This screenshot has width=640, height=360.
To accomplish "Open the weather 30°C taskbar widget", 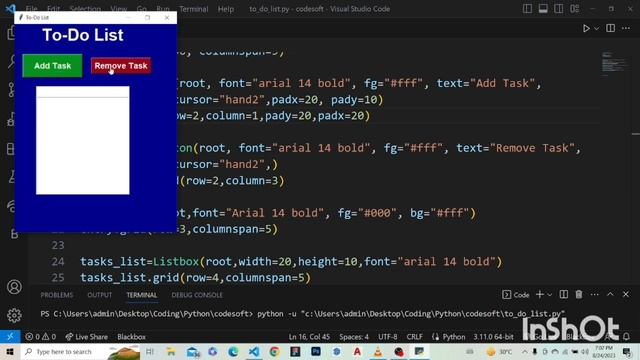I will point(500,351).
